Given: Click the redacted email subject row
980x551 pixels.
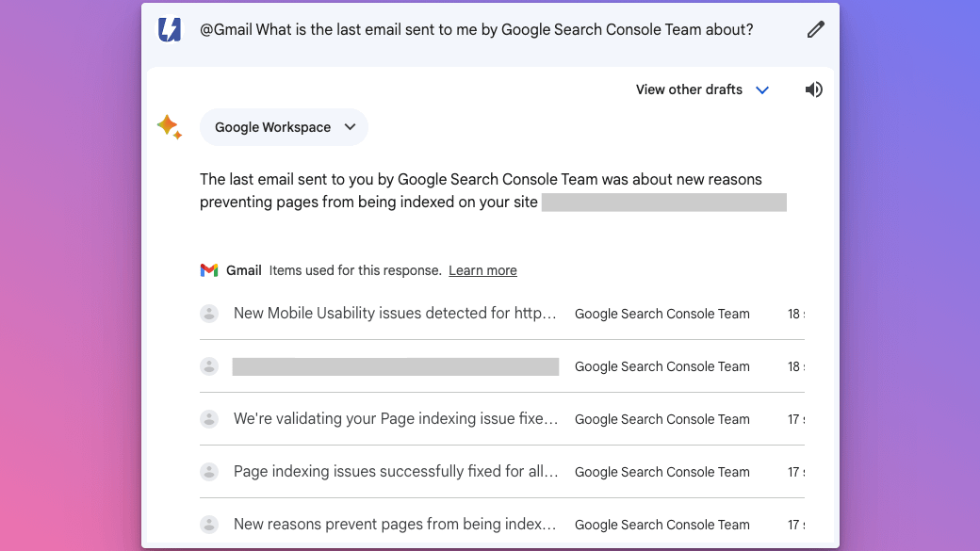Looking at the screenshot, I should 396,366.
